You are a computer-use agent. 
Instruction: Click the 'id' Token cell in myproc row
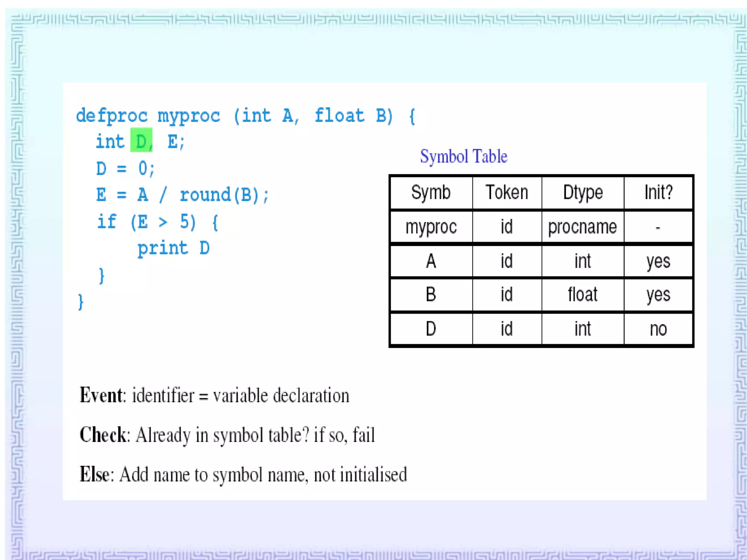click(x=507, y=227)
